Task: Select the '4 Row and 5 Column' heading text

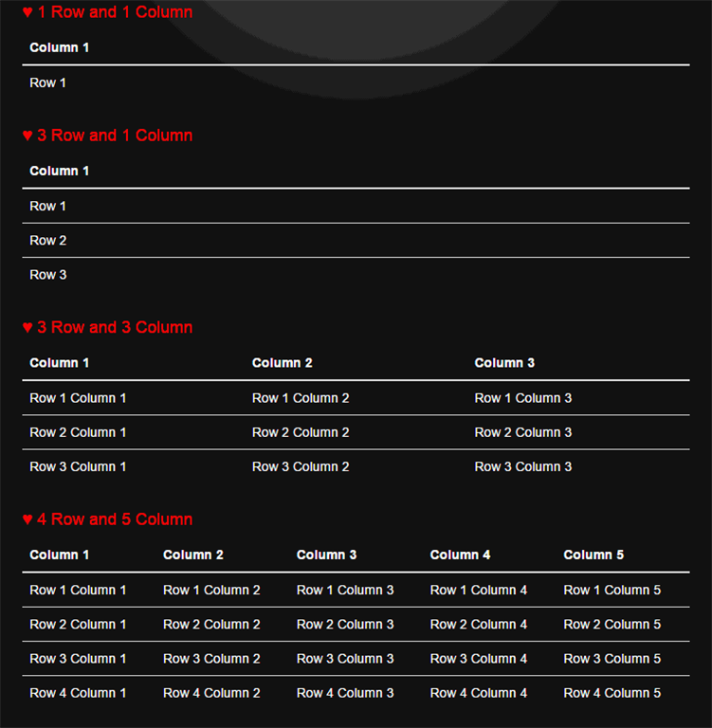Action: pos(115,519)
